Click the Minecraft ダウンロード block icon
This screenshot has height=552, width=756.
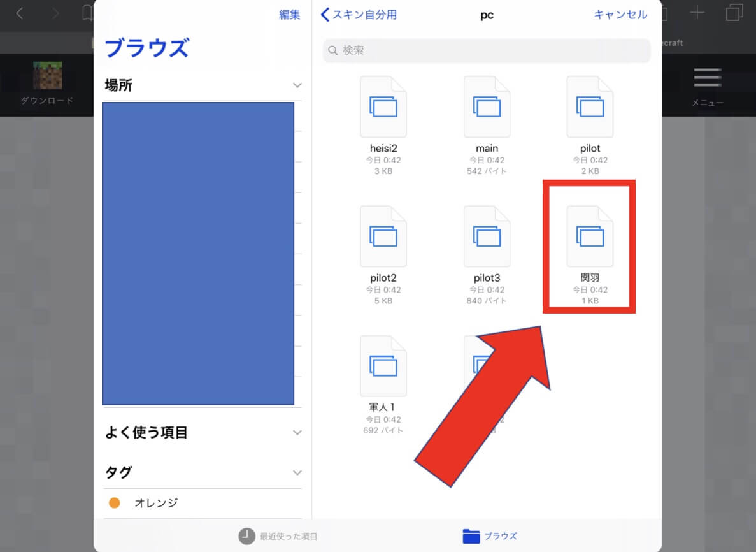(47, 76)
